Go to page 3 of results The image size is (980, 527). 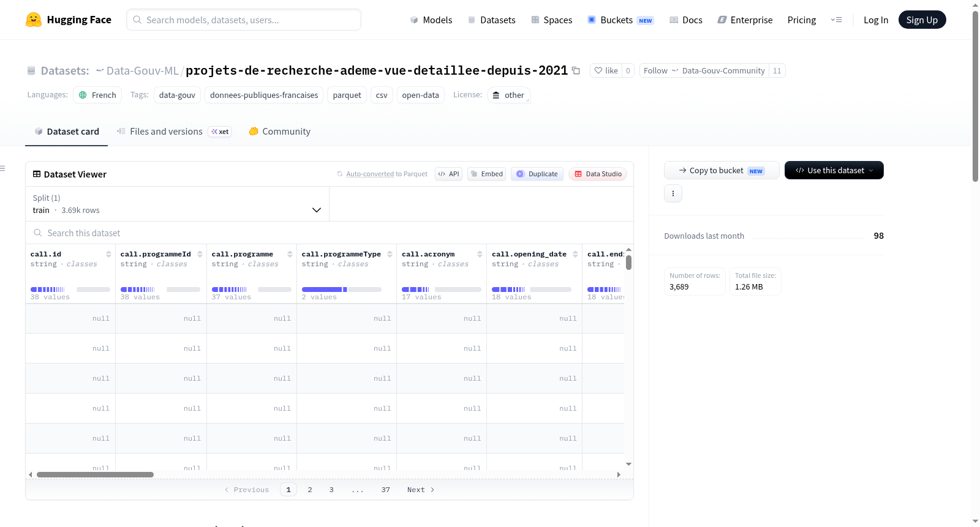(331, 490)
